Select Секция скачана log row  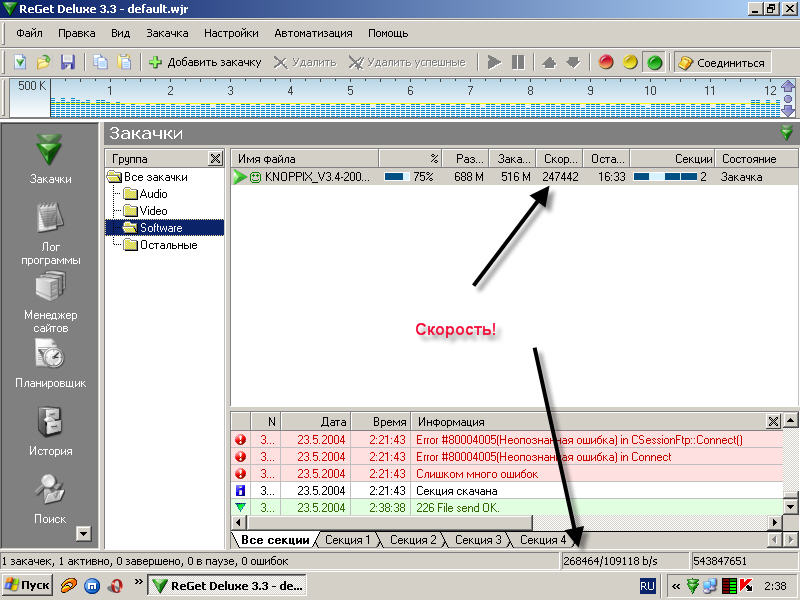507,491
